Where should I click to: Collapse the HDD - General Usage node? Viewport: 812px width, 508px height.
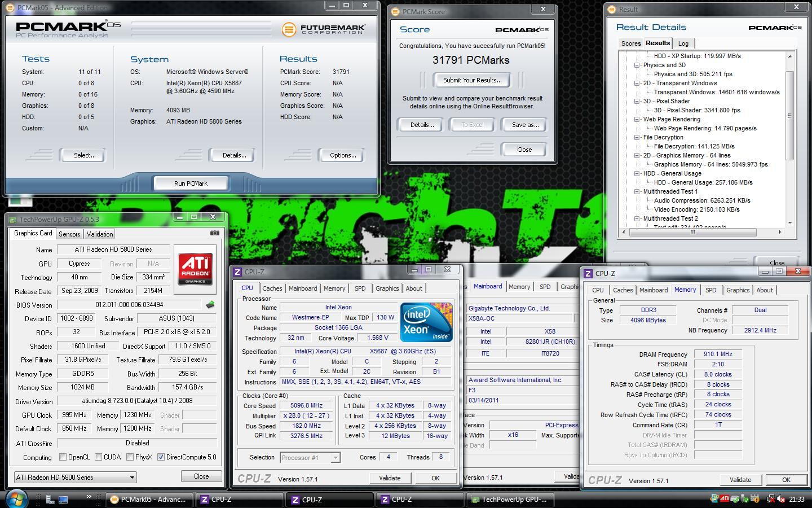pos(637,173)
